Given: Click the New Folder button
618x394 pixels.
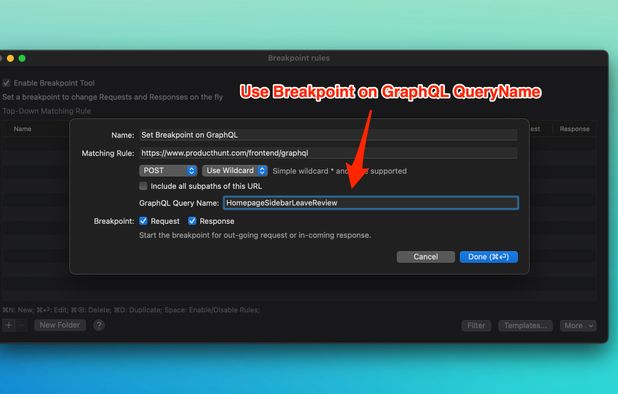Looking at the screenshot, I should tap(60, 325).
